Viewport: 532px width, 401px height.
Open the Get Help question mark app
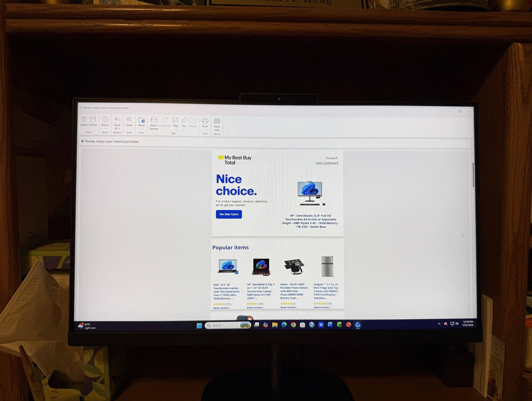pyautogui.click(x=312, y=325)
